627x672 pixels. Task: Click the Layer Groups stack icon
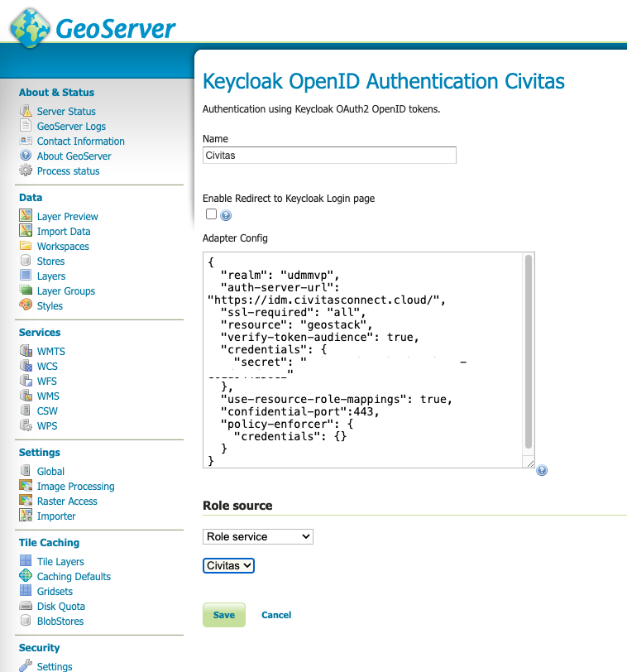click(26, 290)
